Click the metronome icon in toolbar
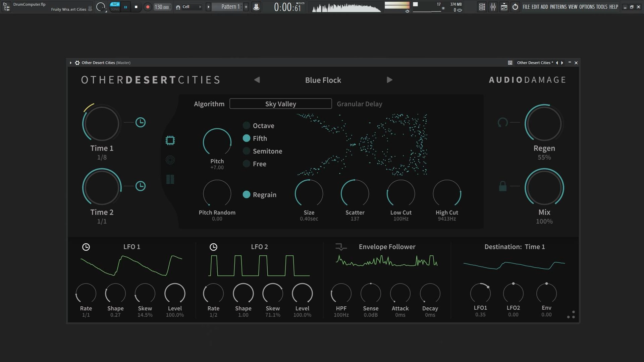The width and height of the screenshot is (644, 362). coord(256,7)
